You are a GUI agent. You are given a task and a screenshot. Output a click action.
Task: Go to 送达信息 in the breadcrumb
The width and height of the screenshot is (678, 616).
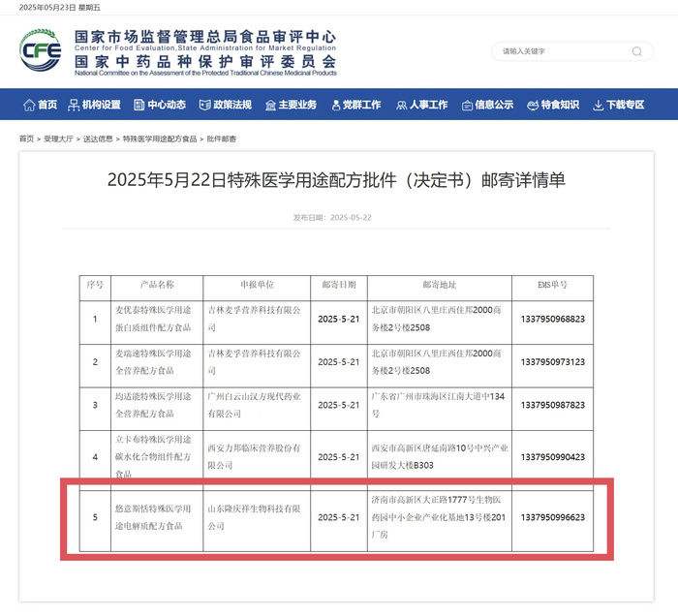coord(98,139)
